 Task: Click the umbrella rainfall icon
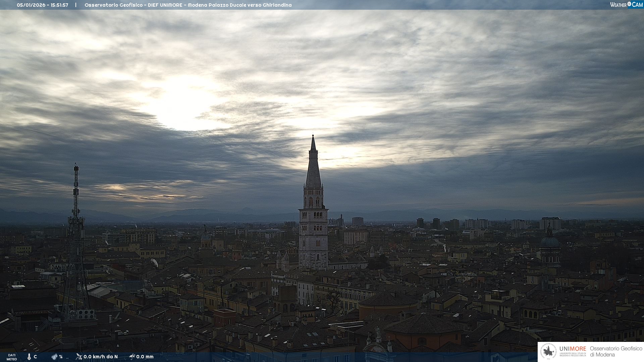tap(132, 356)
